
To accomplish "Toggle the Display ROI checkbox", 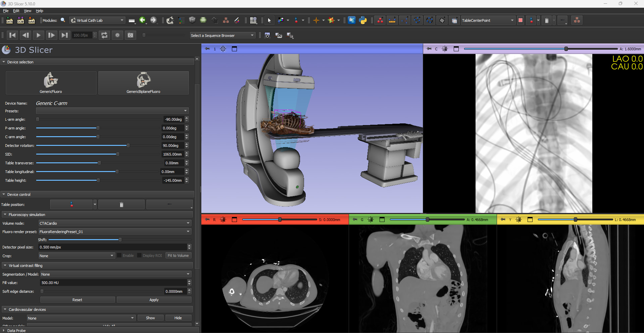I will (139, 256).
